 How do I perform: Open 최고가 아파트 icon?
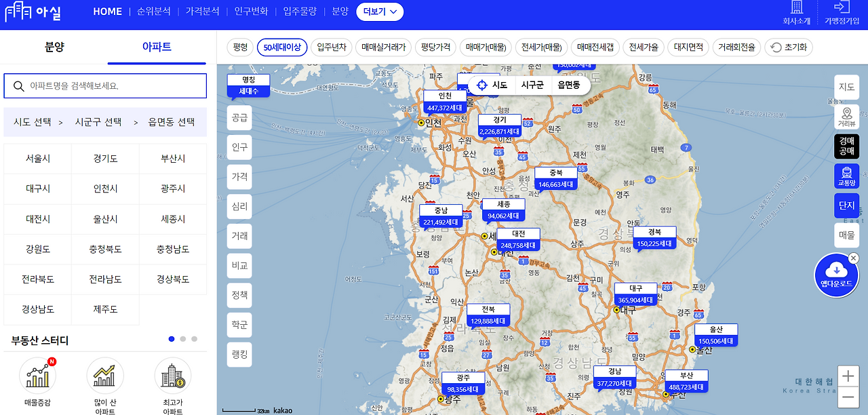click(173, 375)
